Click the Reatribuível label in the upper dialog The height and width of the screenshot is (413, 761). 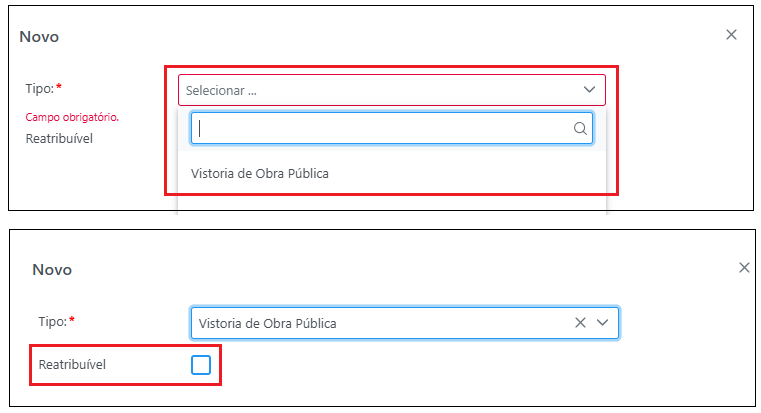click(59, 138)
